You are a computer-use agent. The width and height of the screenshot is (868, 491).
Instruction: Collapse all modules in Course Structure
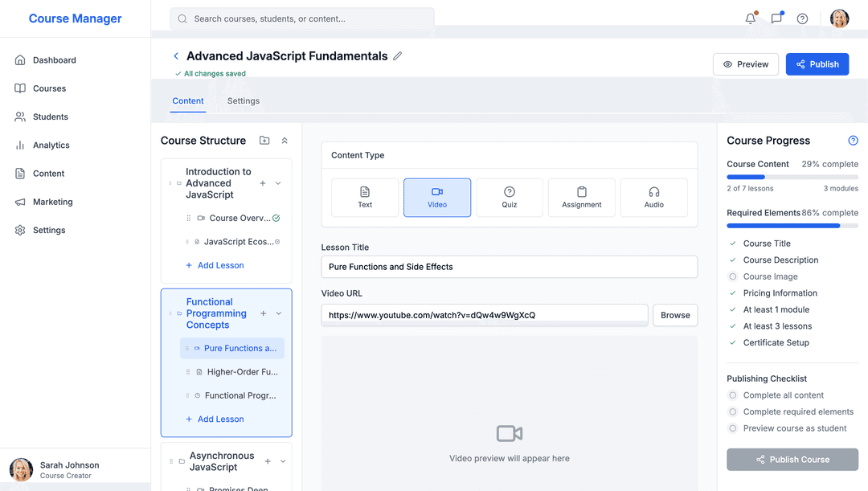coord(285,141)
